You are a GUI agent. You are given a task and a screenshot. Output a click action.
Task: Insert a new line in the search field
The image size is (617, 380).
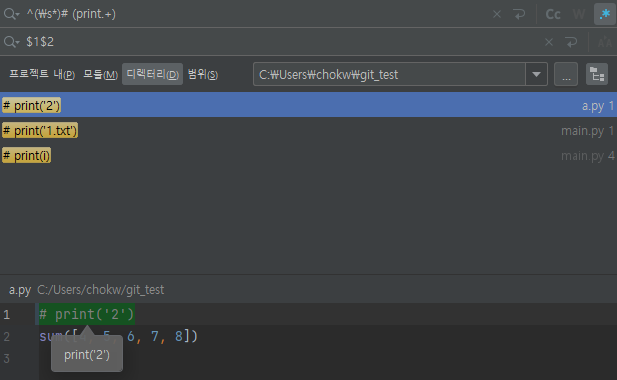[519, 14]
